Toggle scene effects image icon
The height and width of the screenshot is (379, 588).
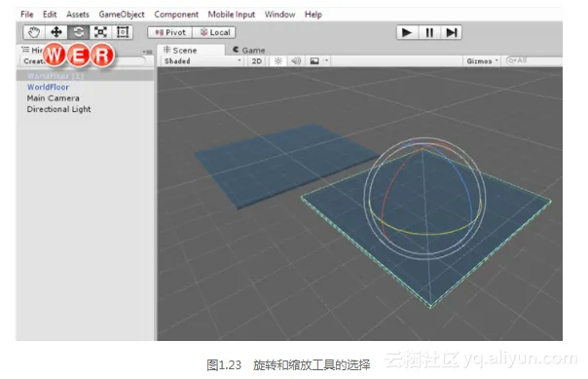click(x=314, y=61)
